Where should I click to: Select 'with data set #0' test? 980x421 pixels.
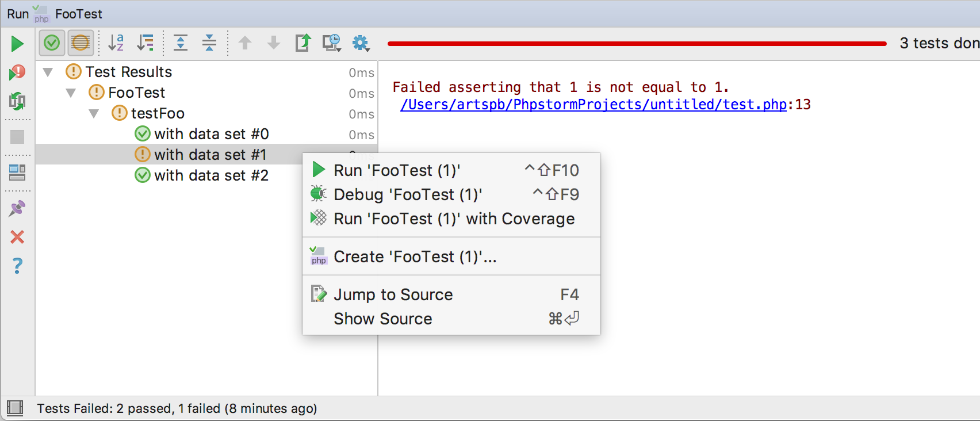(x=211, y=134)
